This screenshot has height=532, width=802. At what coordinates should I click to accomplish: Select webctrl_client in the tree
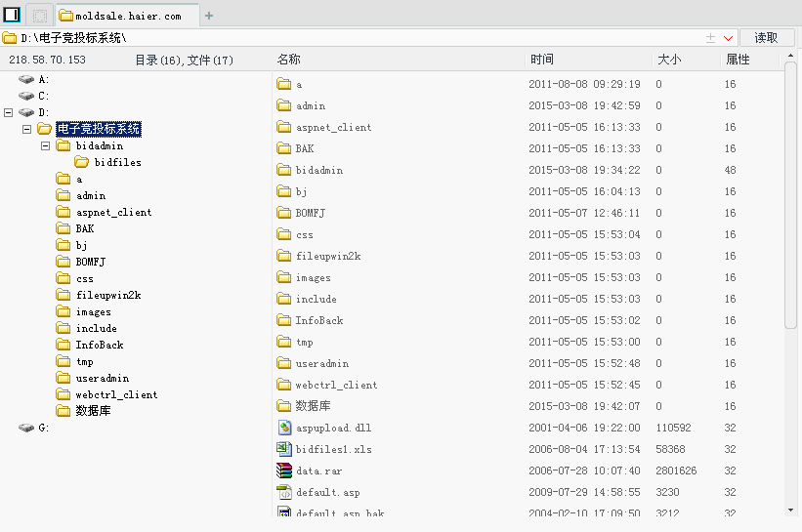(116, 394)
